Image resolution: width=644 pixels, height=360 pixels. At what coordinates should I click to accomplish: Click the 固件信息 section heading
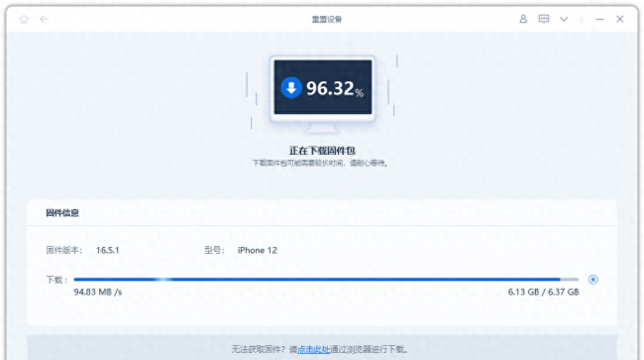(x=62, y=213)
